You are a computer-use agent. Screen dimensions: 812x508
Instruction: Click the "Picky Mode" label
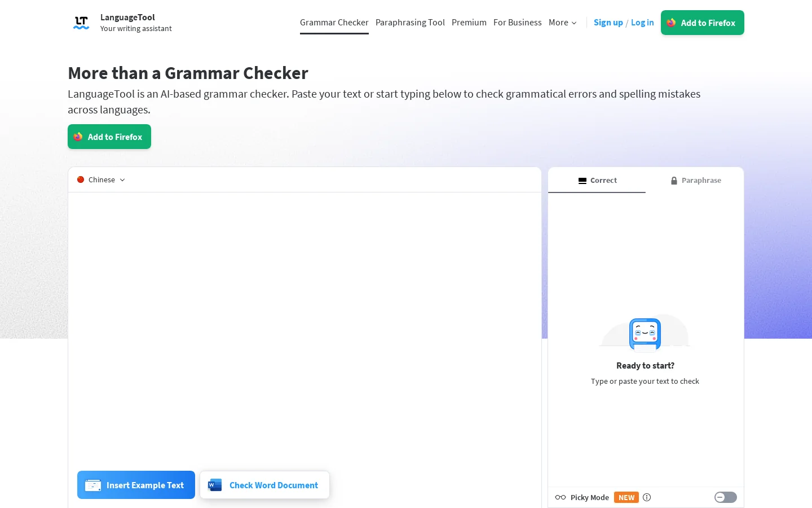tap(590, 497)
